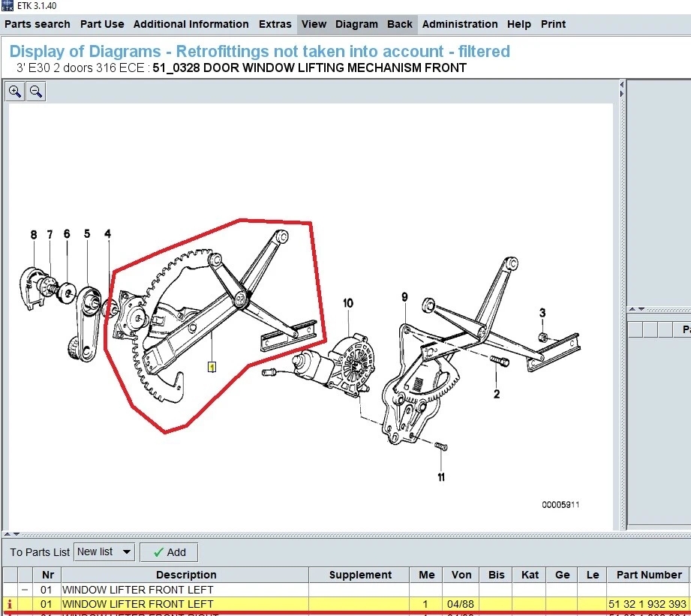The image size is (691, 616).
Task: Open the Extras menu
Action: 275,24
